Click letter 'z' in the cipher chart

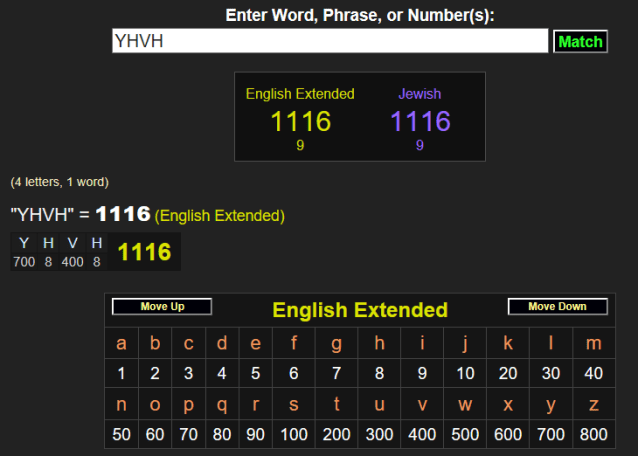tap(594, 404)
